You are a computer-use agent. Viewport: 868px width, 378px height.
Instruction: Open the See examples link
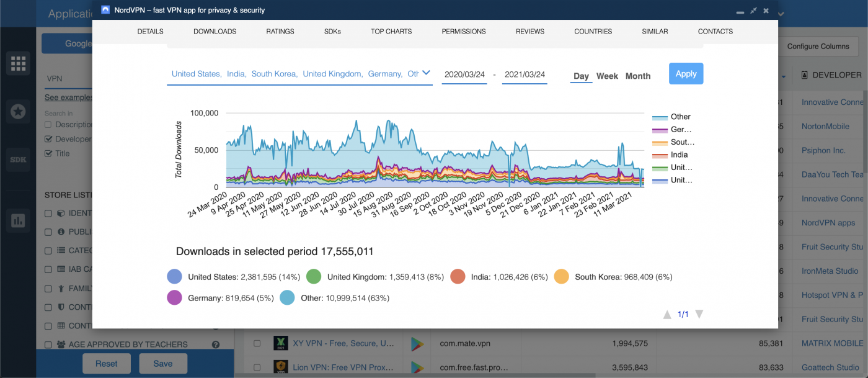click(x=68, y=97)
